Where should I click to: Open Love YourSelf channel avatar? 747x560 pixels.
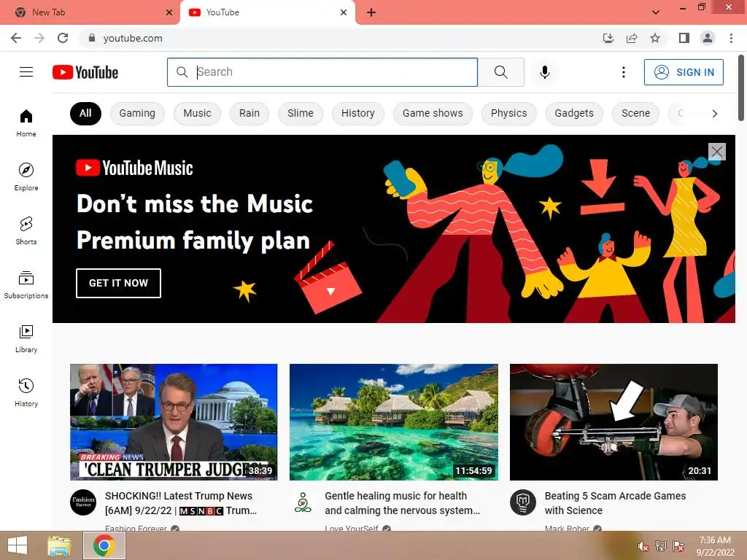click(x=303, y=502)
